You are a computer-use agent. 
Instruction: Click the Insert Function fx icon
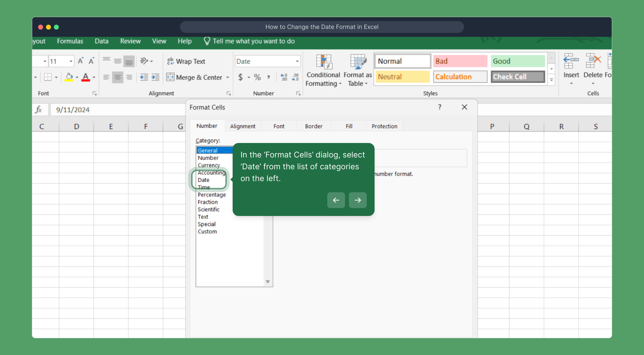(x=39, y=109)
